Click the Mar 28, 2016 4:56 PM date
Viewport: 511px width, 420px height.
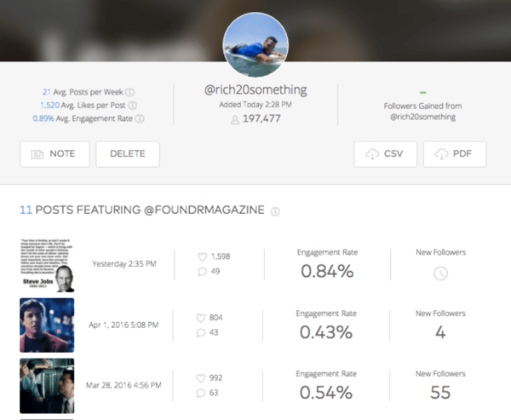coord(123,385)
